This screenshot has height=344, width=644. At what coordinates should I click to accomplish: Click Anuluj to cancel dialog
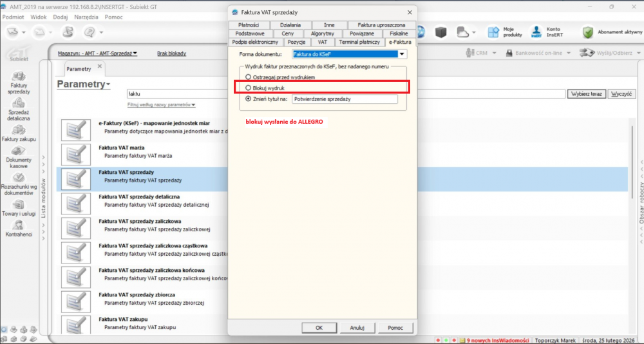pyautogui.click(x=357, y=328)
